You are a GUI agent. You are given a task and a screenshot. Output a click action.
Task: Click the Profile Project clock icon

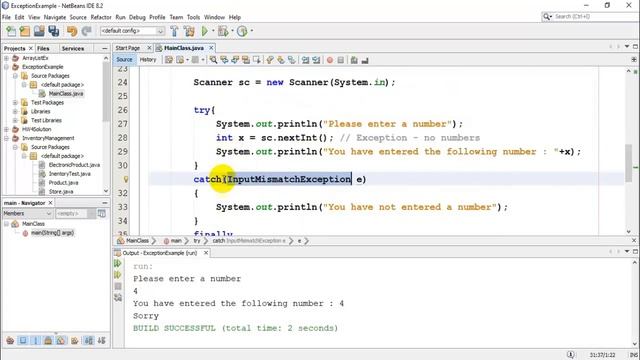[242, 31]
